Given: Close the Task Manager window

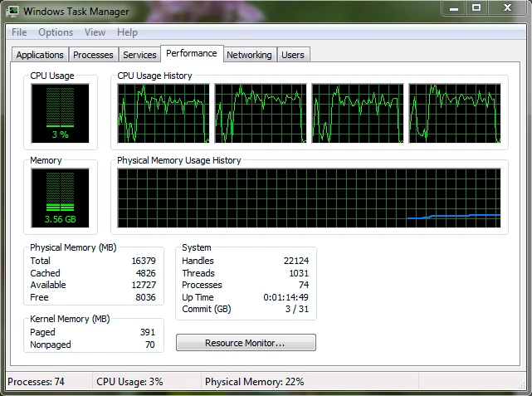Looking at the screenshot, I should coord(507,8).
